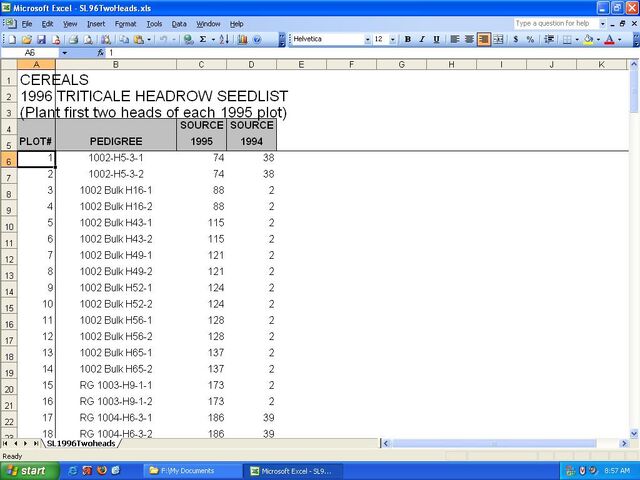The image size is (640, 480).
Task: Print the worksheet with the printer icon
Action: [73, 39]
